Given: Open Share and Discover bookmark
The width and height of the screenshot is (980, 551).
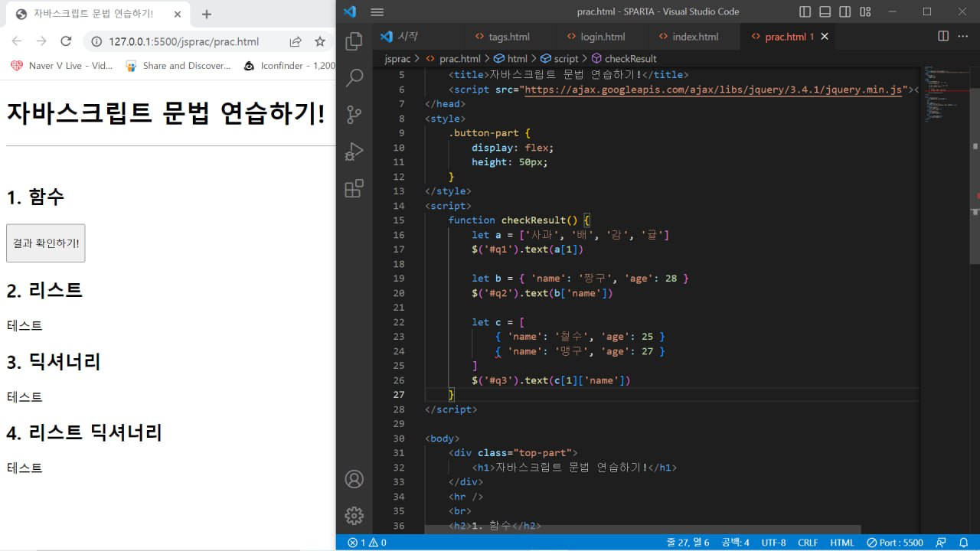Looking at the screenshot, I should click(x=178, y=66).
